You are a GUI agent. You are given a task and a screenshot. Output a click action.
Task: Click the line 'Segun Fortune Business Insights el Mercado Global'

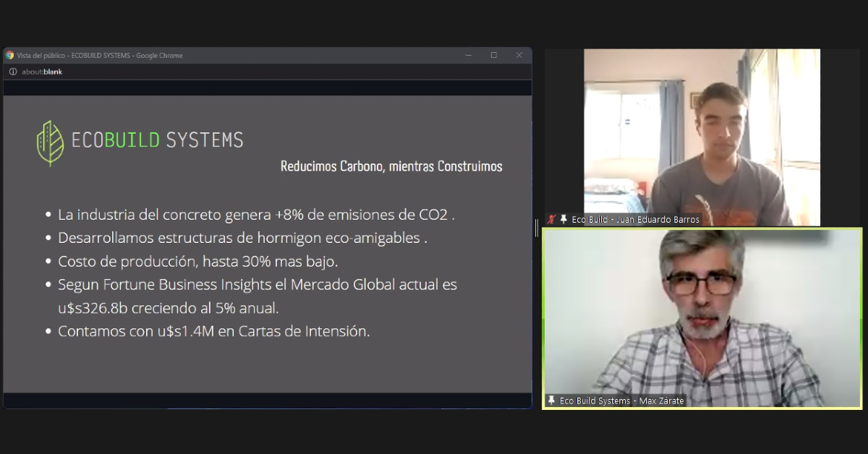tap(258, 285)
